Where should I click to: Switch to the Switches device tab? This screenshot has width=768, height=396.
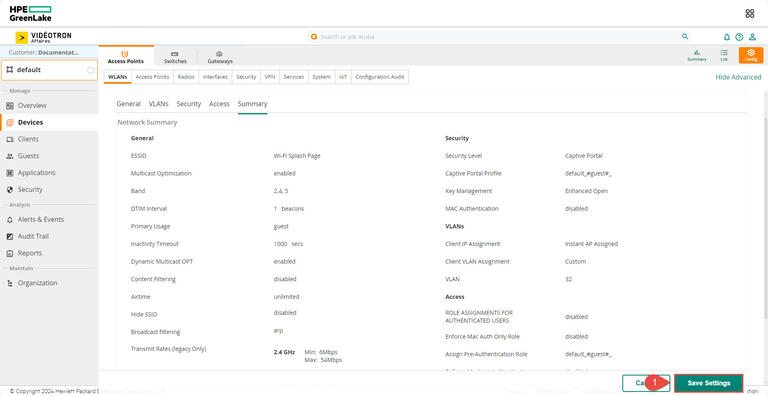tap(175, 56)
